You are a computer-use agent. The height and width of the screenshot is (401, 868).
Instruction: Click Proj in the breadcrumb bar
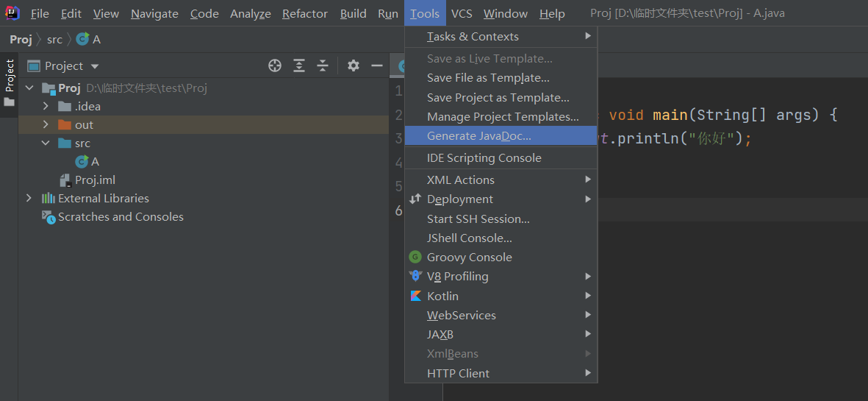tap(21, 39)
